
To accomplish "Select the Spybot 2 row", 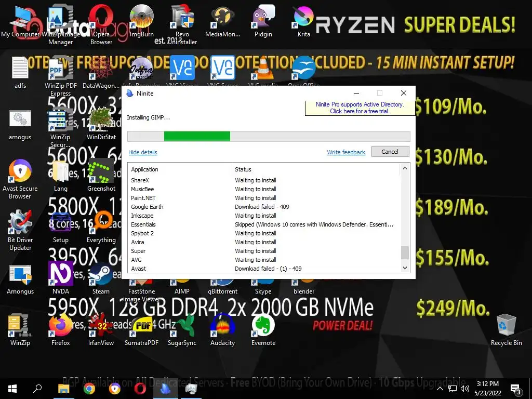I will pyautogui.click(x=264, y=233).
